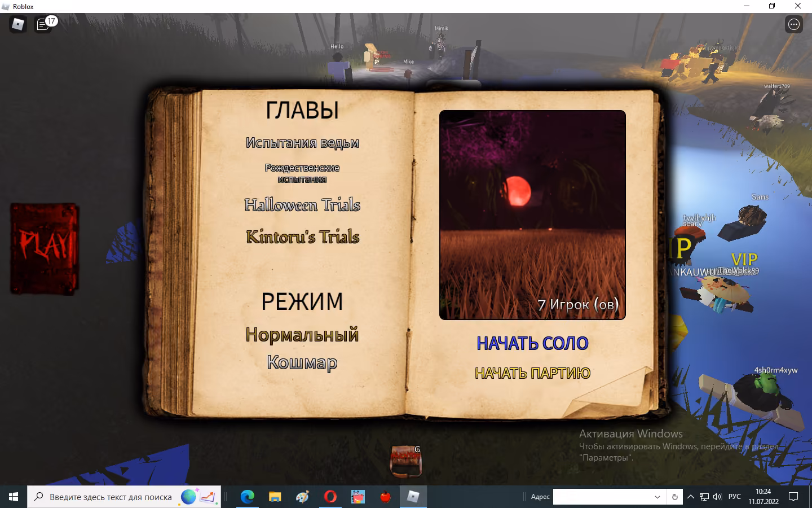This screenshot has width=812, height=508.
Task: Open the Opera browser from the taskbar
Action: pyautogui.click(x=330, y=497)
